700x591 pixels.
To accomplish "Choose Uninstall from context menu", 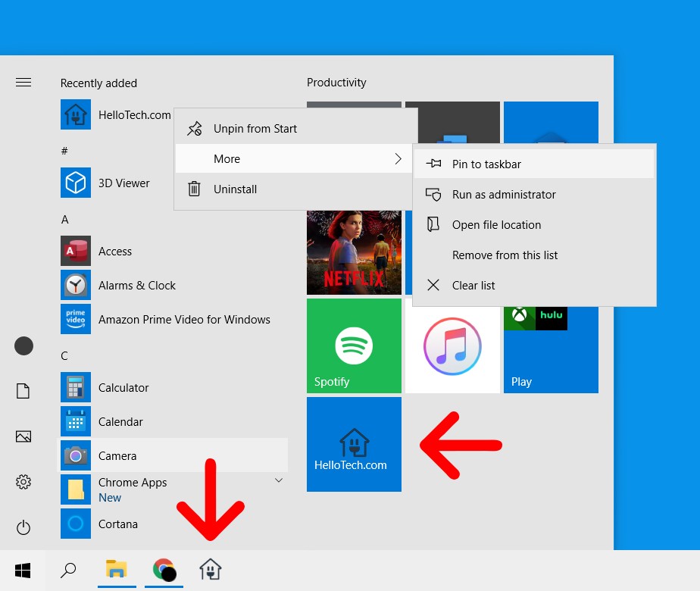I will (x=294, y=189).
